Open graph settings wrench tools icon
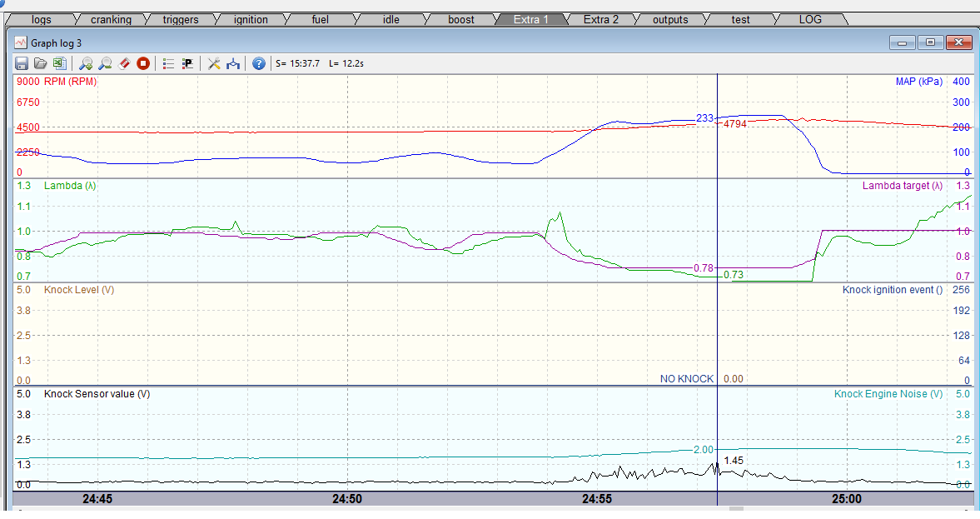 pyautogui.click(x=214, y=63)
